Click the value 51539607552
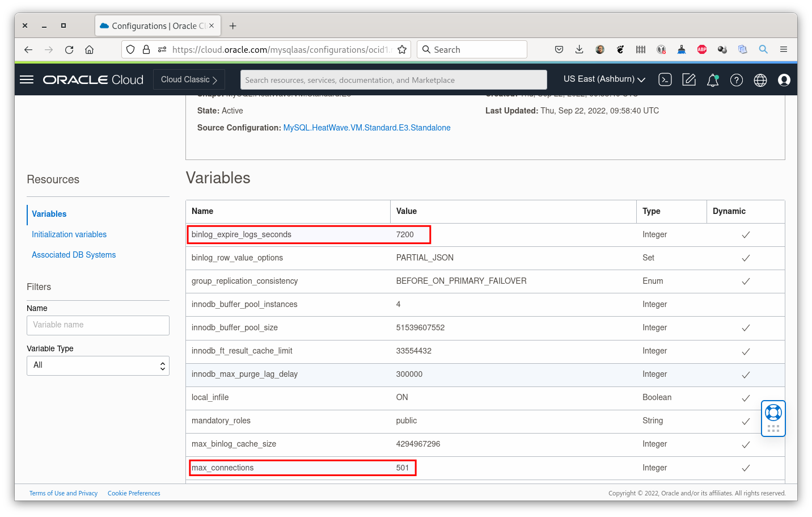This screenshot has width=812, height=517. pyautogui.click(x=420, y=327)
